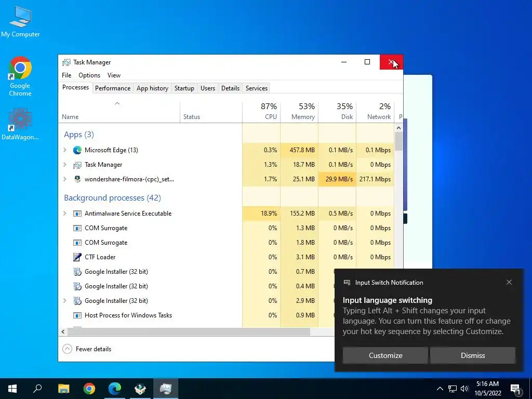532x399 pixels.
Task: Open the volume tray icon
Action: tap(464, 389)
